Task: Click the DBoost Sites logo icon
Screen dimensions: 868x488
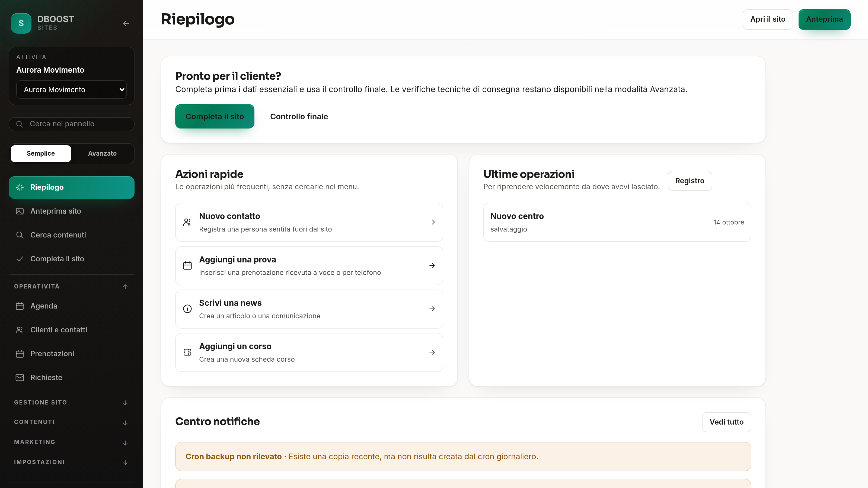Action: pyautogui.click(x=21, y=23)
